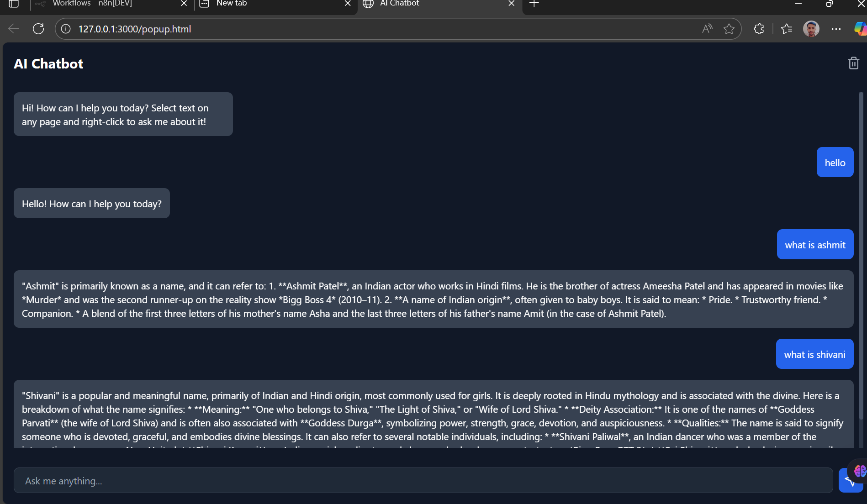
Task: Open the Extensions puzzle icon
Action: click(x=759, y=28)
